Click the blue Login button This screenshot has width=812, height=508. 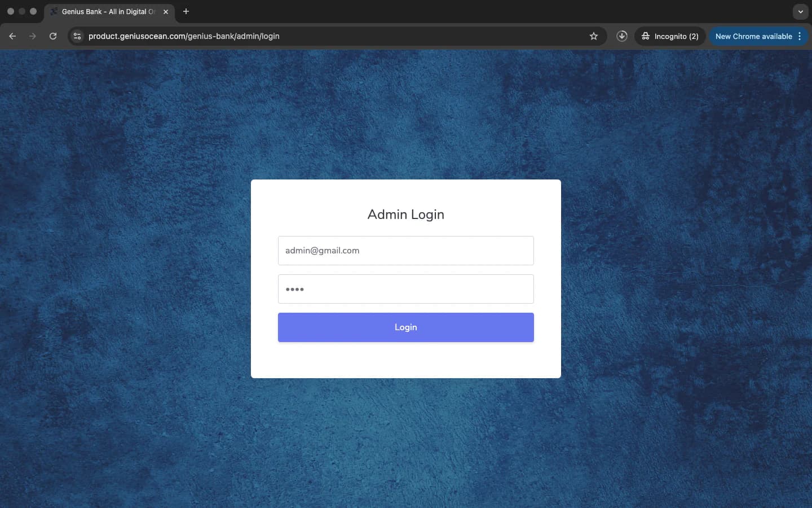(x=406, y=327)
